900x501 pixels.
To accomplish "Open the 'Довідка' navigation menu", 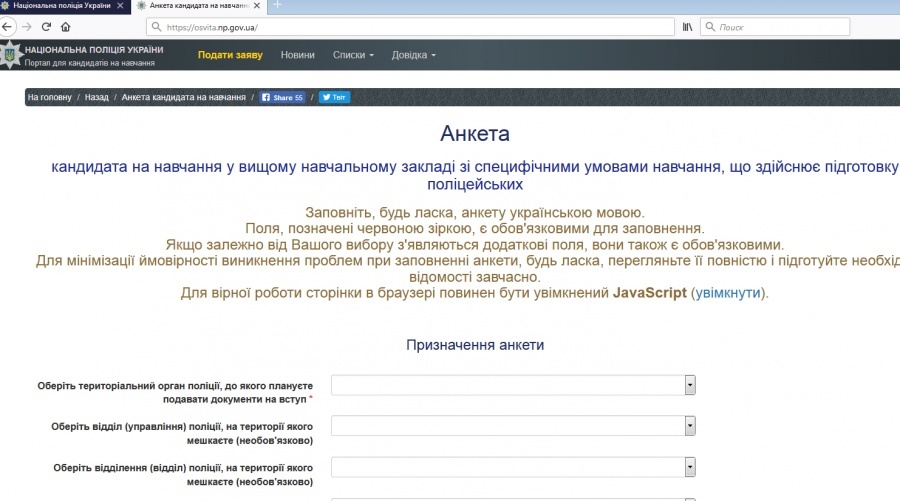I will click(x=413, y=55).
